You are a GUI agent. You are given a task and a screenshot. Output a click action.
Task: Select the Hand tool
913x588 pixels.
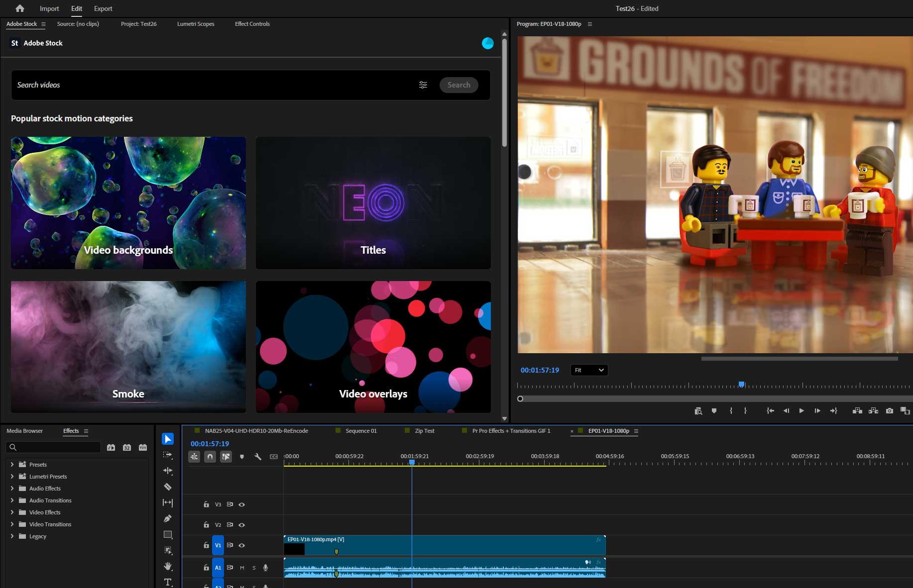point(168,566)
